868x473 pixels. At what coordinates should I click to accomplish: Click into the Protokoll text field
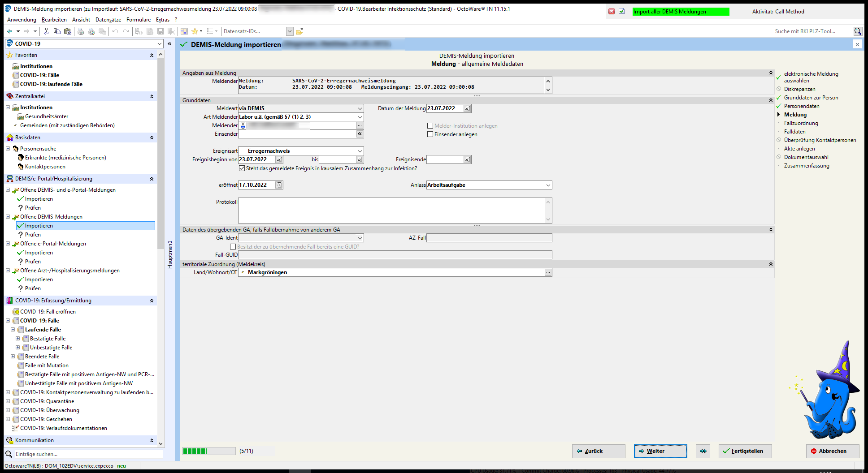coord(392,210)
